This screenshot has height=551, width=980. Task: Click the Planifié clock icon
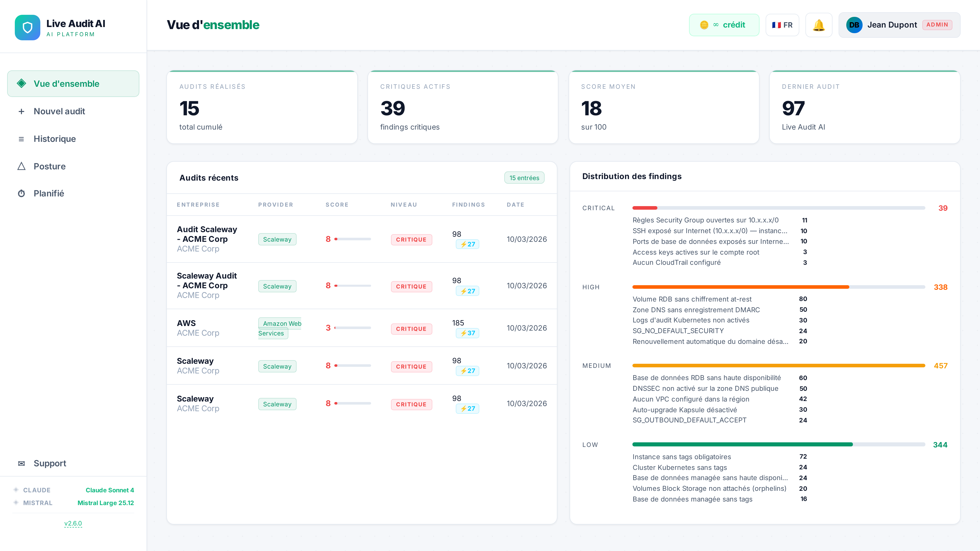(x=21, y=194)
